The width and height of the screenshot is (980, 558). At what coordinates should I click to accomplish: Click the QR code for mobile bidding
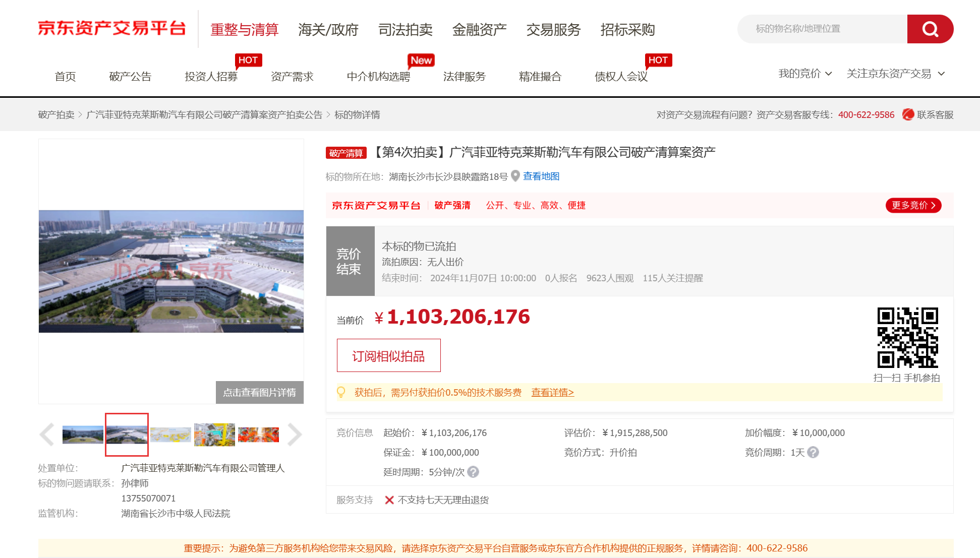[x=907, y=337]
